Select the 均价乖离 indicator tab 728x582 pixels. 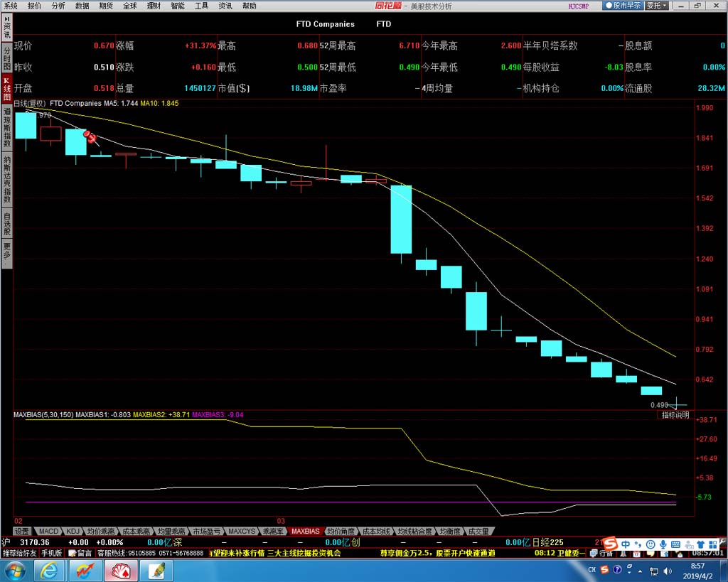[101, 531]
